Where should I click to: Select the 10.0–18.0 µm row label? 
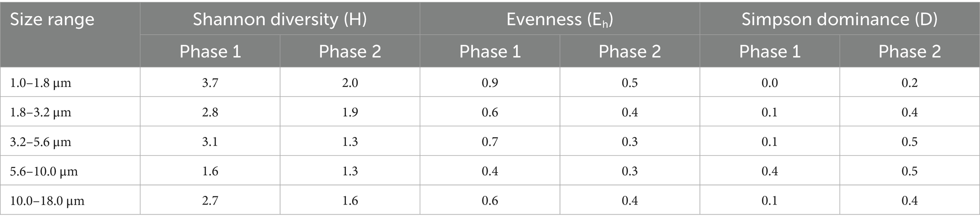[47, 201]
